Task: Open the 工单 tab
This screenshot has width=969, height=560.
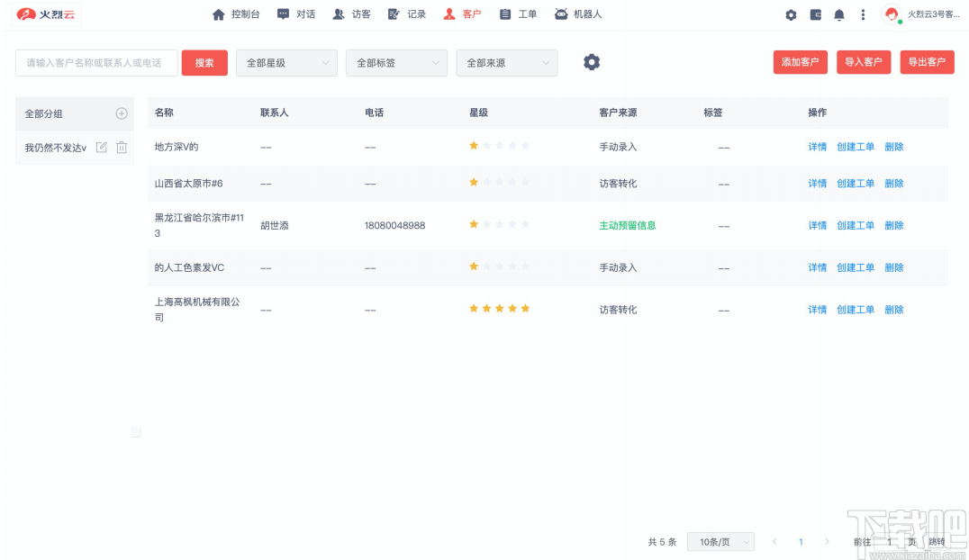Action: click(518, 14)
